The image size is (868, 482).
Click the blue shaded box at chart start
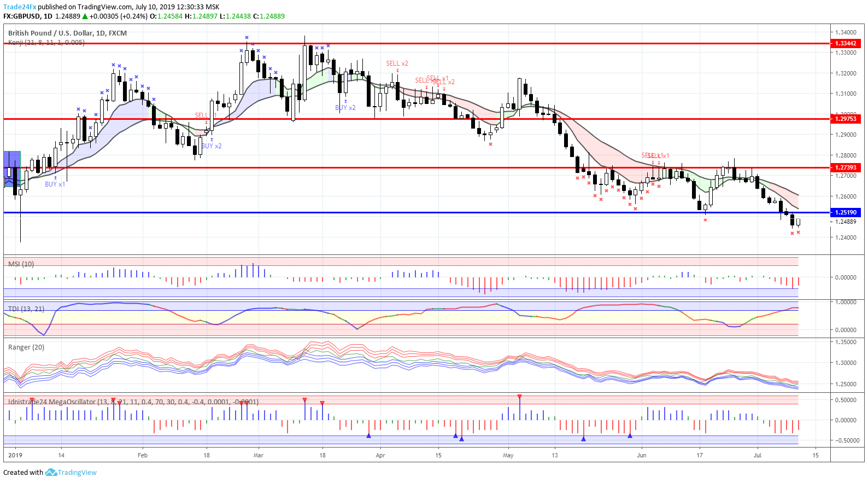click(x=12, y=169)
